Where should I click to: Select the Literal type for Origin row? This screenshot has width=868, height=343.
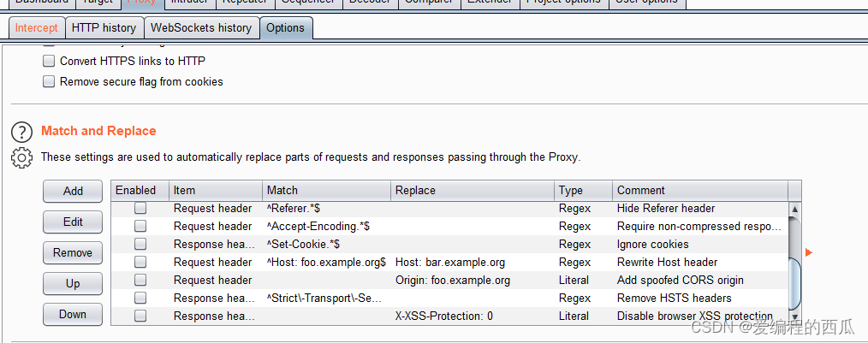click(584, 280)
